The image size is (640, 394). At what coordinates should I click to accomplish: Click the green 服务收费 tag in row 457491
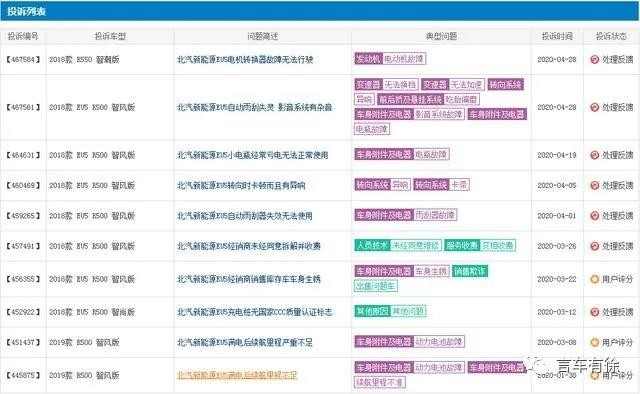tap(462, 245)
